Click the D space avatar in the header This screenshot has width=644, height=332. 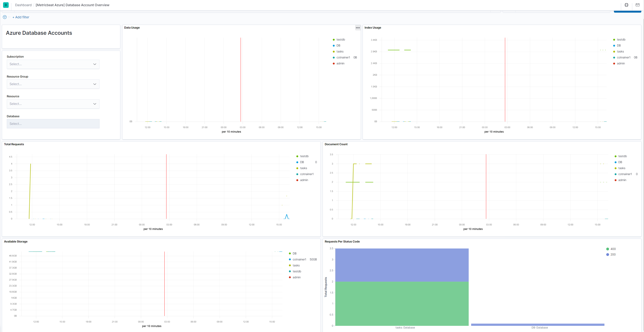[6, 5]
